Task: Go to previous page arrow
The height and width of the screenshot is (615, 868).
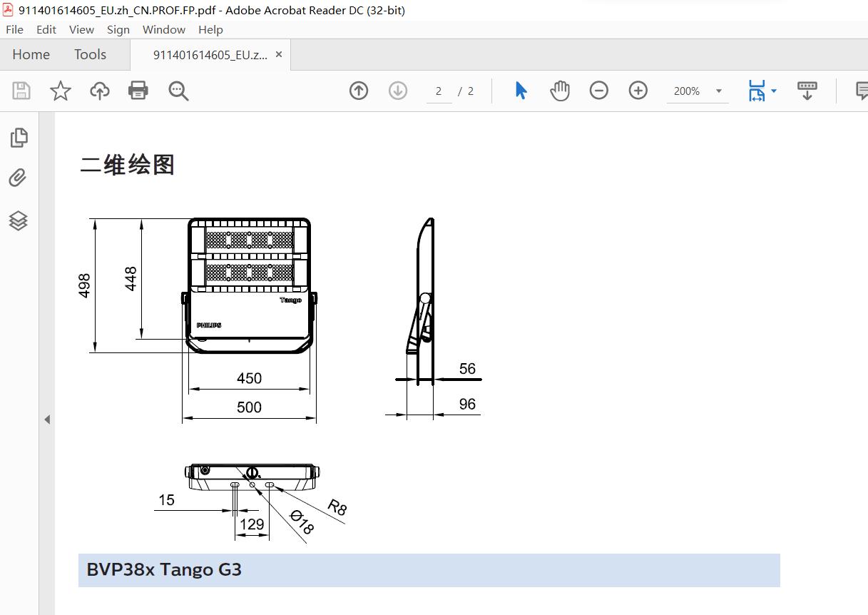Action: coord(359,91)
